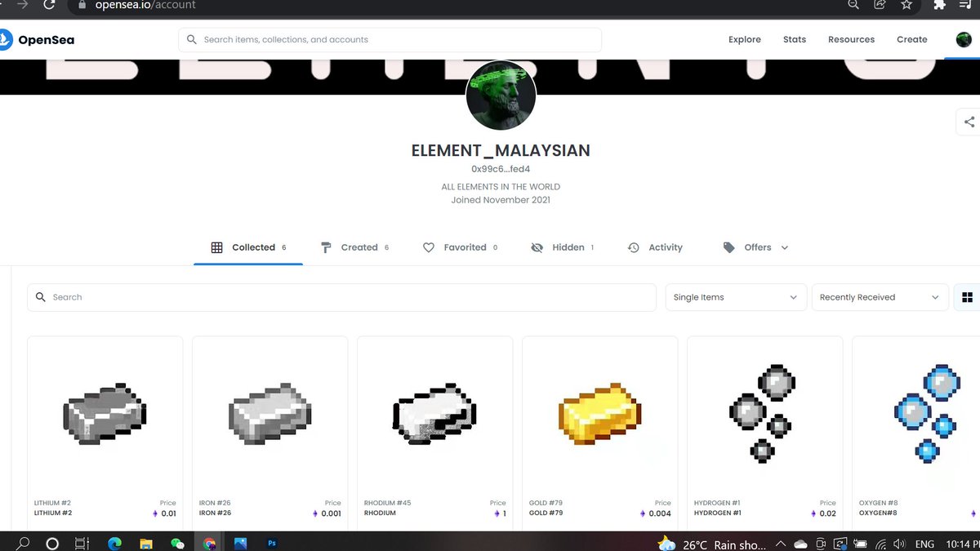Open the Oxygen #8 bubbles image
The height and width of the screenshot is (551, 980).
click(x=928, y=413)
